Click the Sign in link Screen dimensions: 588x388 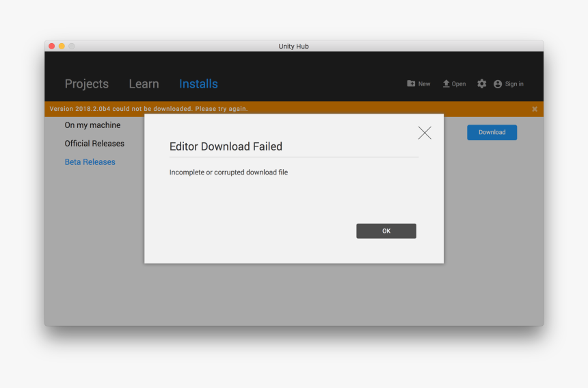click(x=514, y=83)
